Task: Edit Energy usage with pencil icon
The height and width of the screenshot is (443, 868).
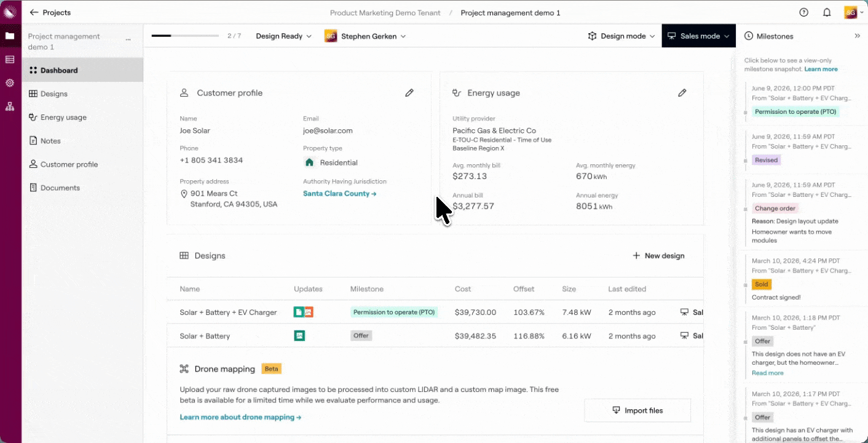Action: pos(682,93)
